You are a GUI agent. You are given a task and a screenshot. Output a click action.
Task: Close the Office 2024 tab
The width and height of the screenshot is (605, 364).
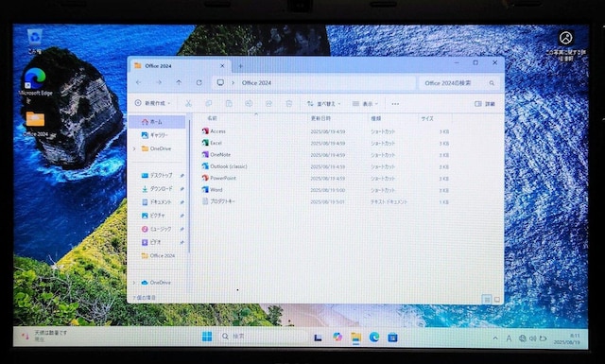click(222, 66)
